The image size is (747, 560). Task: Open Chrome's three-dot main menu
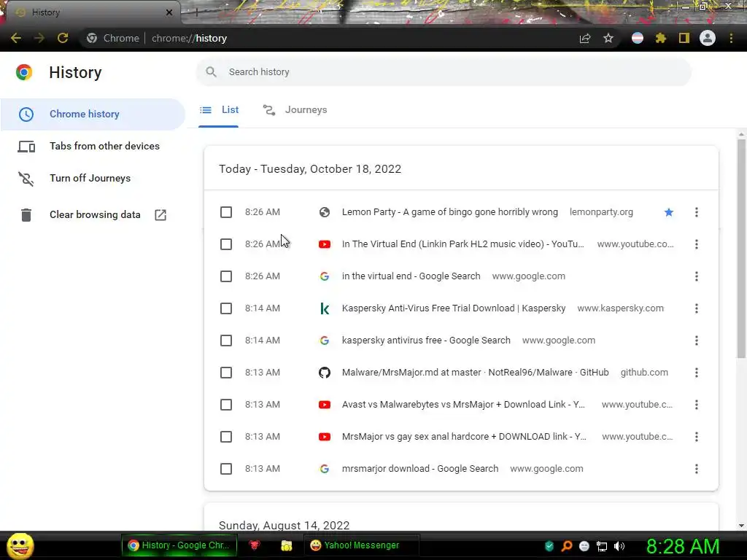[x=731, y=38]
